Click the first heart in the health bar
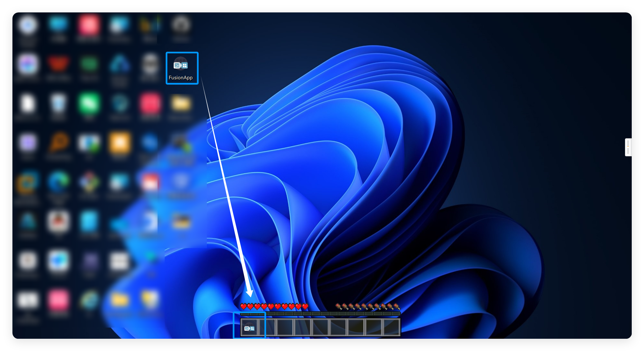Viewport: 644px width, 351px height. pos(244,306)
